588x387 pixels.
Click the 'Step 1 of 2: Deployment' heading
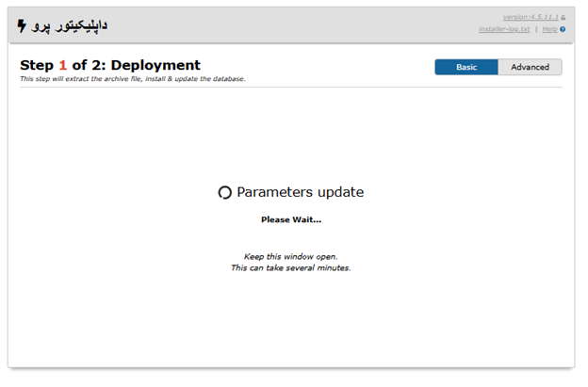[x=110, y=65]
